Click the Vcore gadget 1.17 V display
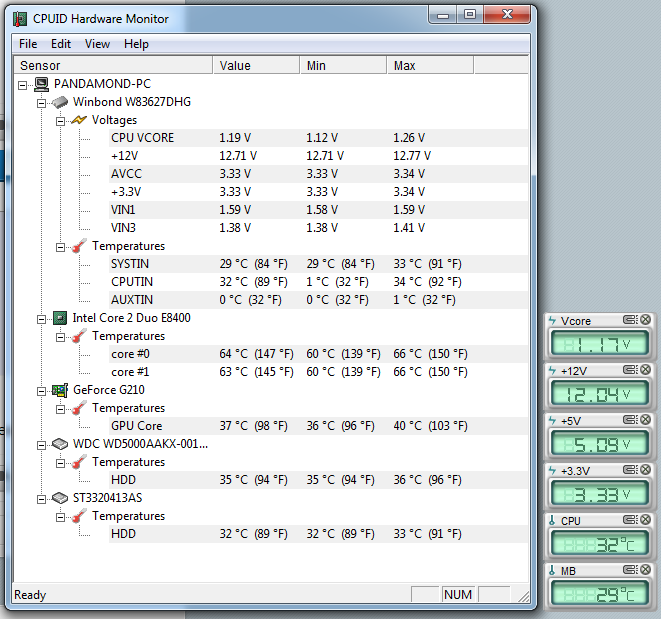Image resolution: width=661 pixels, height=619 pixels. click(599, 344)
